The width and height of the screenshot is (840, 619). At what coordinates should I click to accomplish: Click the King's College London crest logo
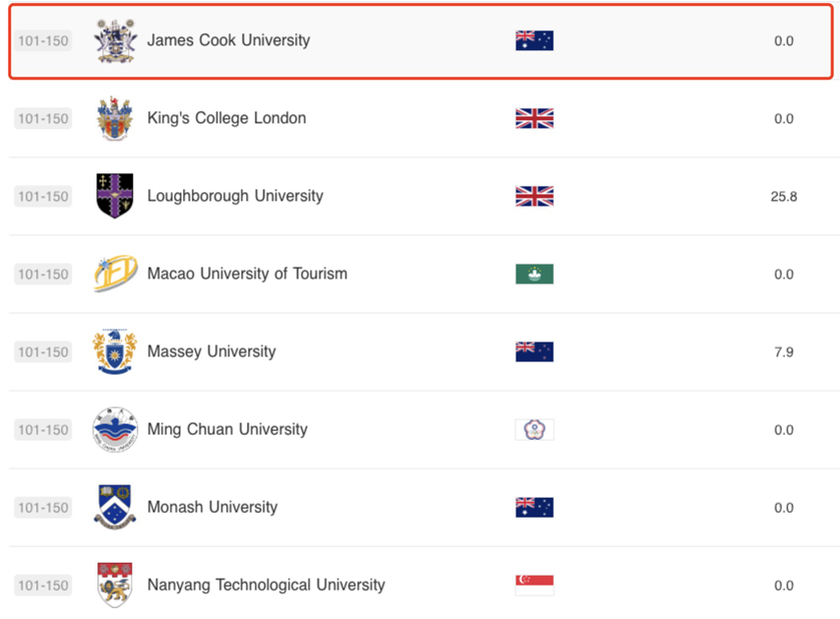coord(114,119)
